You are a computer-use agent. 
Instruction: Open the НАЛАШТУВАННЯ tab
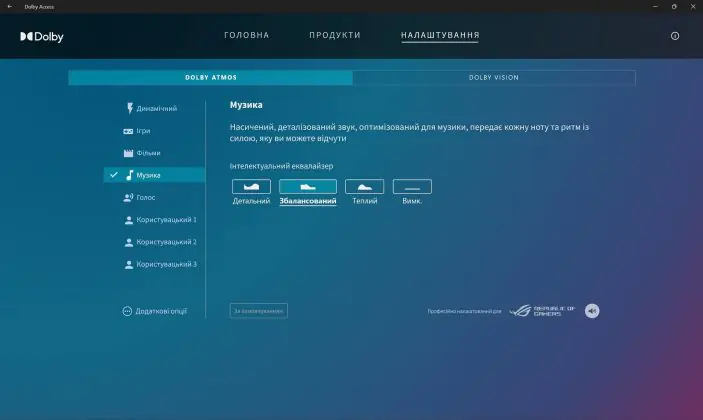tap(440, 35)
